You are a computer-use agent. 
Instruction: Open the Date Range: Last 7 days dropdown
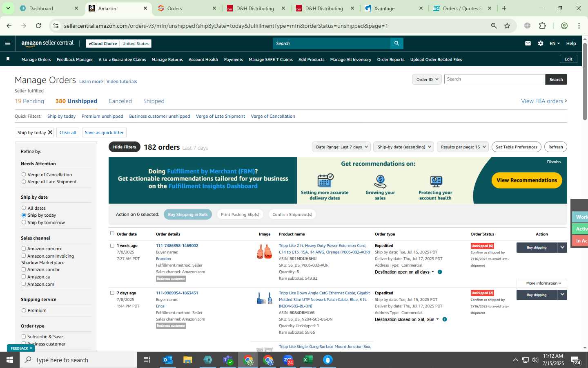pos(341,147)
